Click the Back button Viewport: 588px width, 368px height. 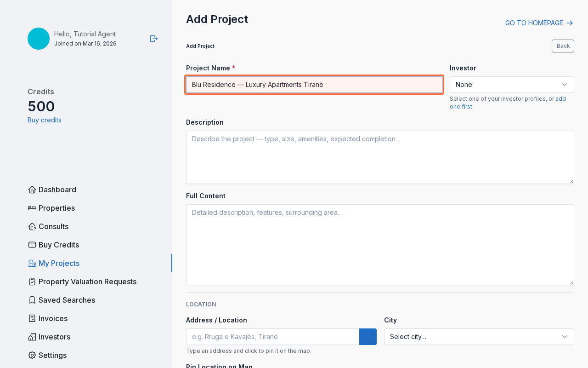pyautogui.click(x=563, y=46)
